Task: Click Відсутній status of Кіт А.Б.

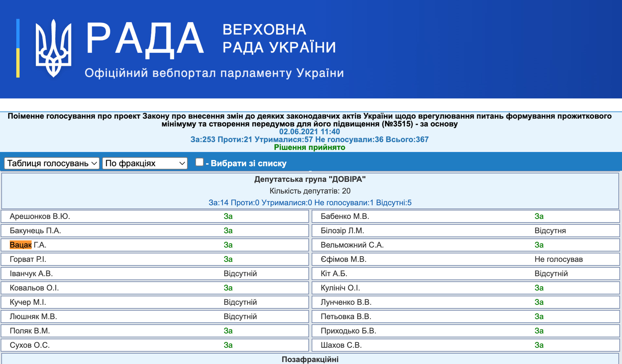Action: [551, 274]
